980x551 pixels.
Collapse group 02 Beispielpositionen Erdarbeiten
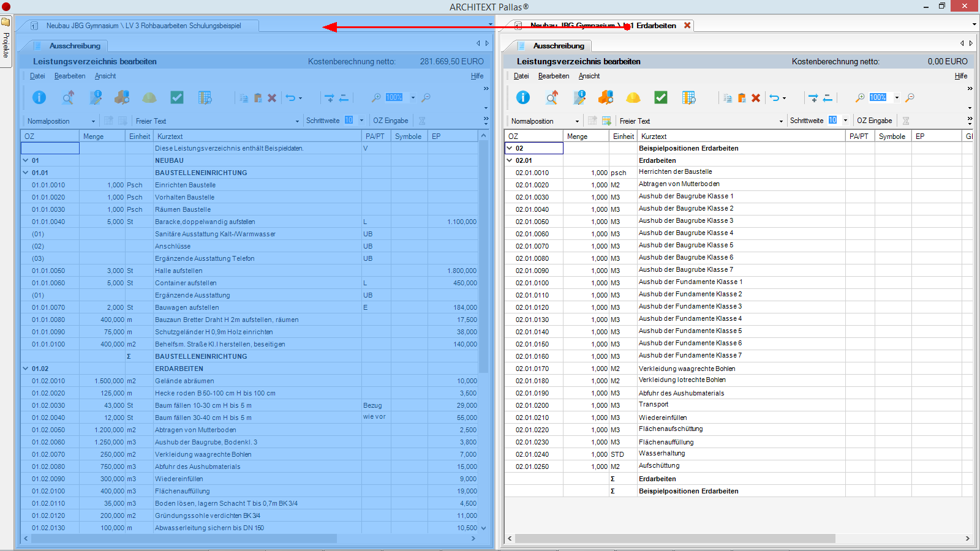coord(510,148)
